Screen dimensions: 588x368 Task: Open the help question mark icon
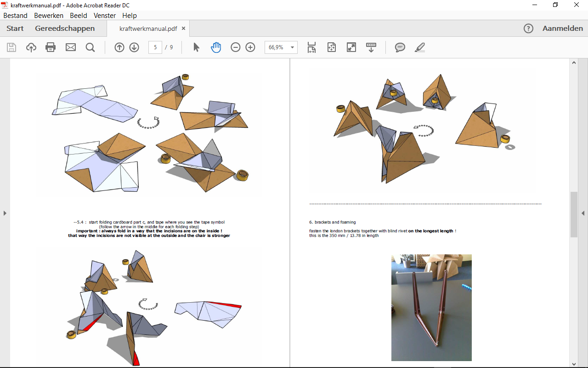pos(529,29)
